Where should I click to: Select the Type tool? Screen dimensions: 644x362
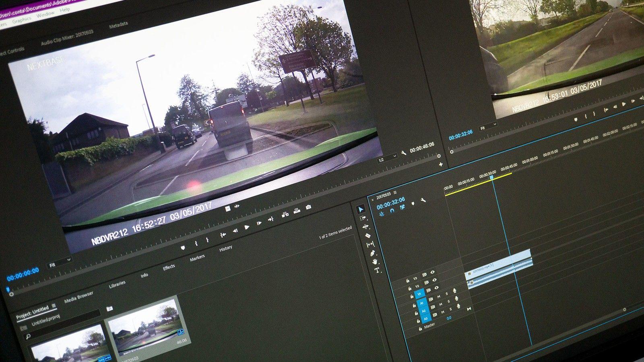(x=377, y=270)
